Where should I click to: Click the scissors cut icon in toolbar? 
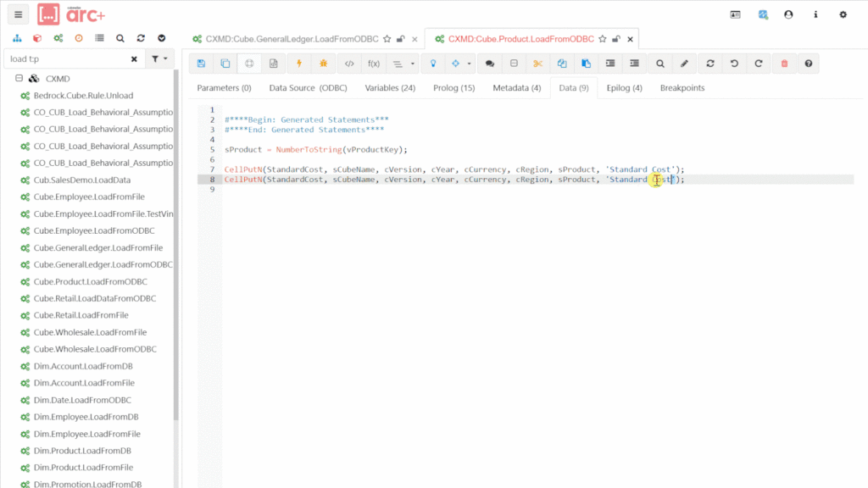coord(537,64)
